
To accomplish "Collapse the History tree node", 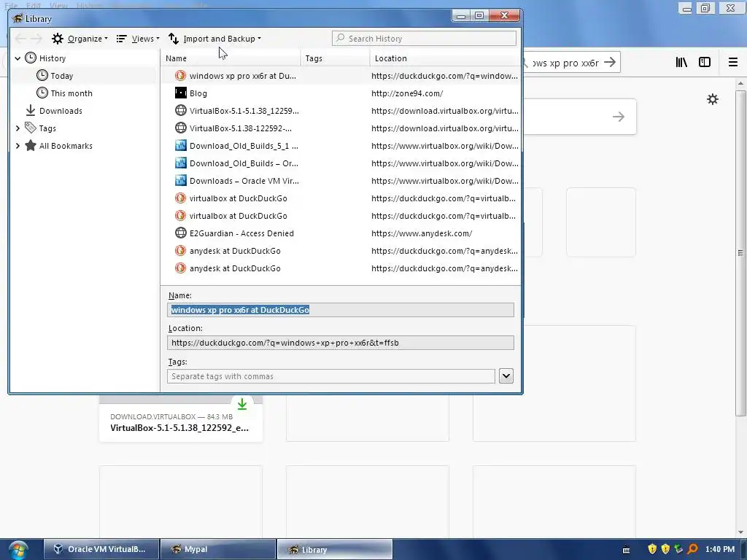I will 18,58.
